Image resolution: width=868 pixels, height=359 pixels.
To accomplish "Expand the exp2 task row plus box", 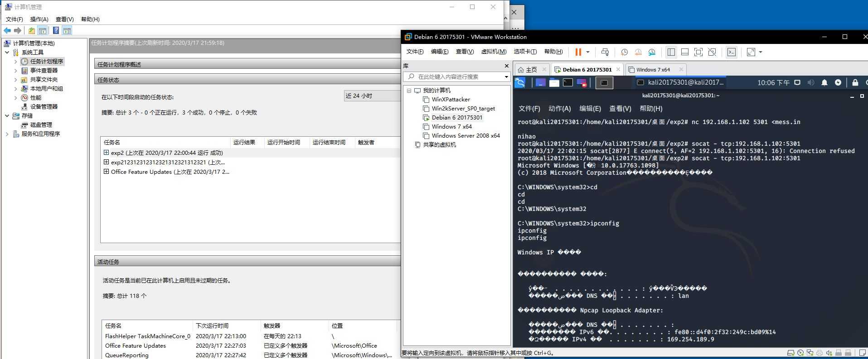I will click(107, 153).
